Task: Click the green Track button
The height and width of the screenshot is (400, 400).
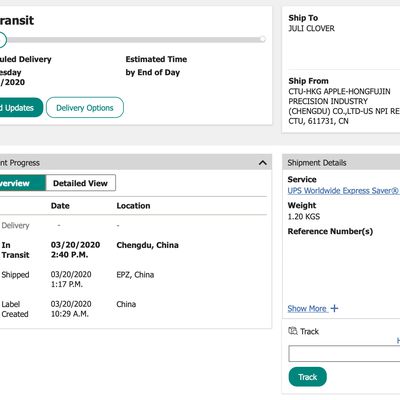Action: pyautogui.click(x=307, y=377)
